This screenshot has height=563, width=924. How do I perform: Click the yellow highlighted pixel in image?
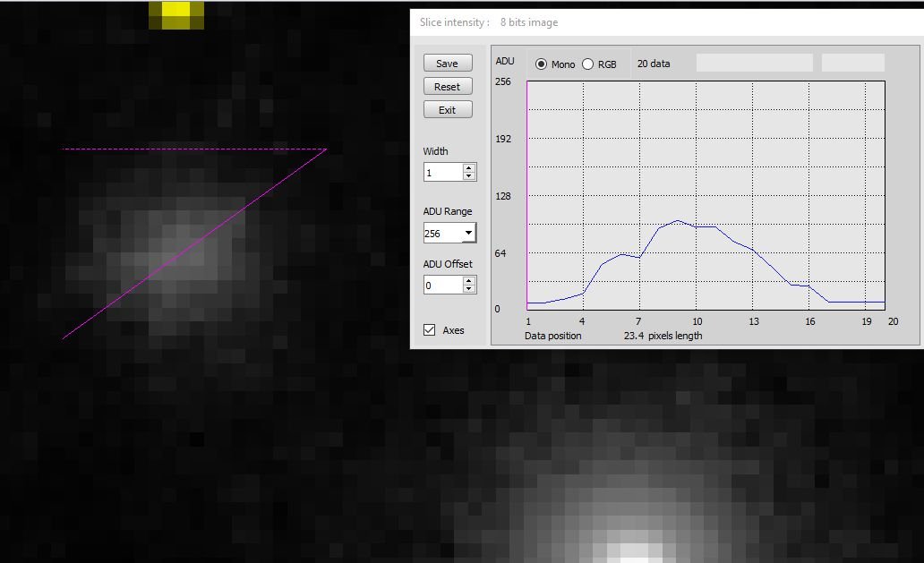point(176,11)
